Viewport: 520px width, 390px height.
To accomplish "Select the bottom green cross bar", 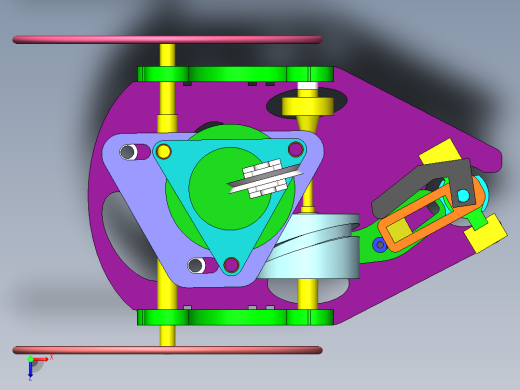I will (x=235, y=317).
